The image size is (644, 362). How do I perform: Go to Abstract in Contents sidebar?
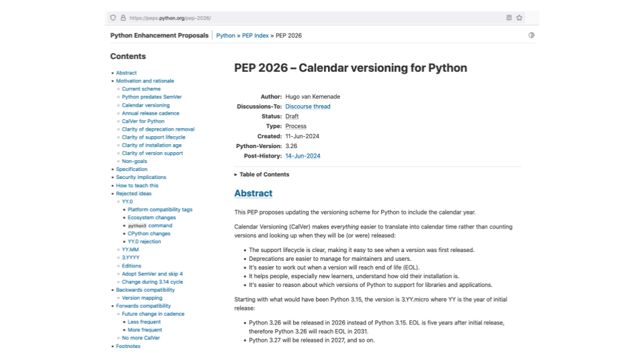click(x=126, y=72)
